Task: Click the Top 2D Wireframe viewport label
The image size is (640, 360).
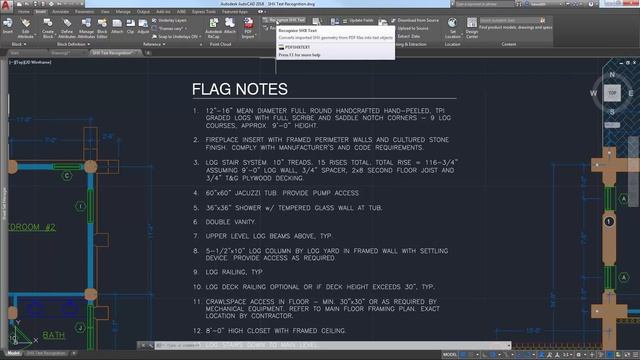Action: click(x=31, y=62)
